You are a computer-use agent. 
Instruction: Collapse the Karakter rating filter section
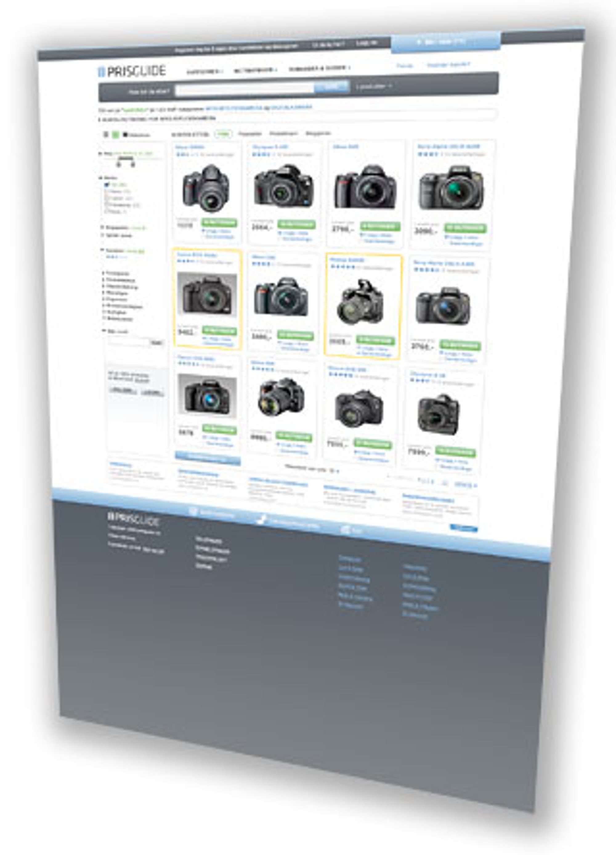coord(102,250)
